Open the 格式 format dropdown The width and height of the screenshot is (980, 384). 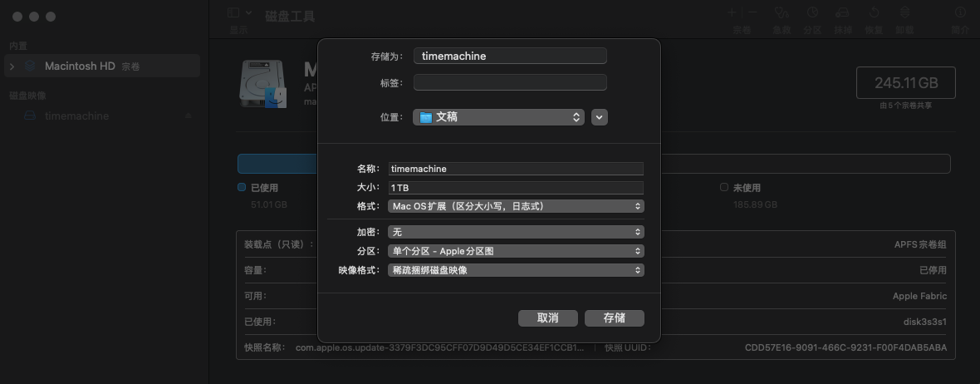[516, 206]
